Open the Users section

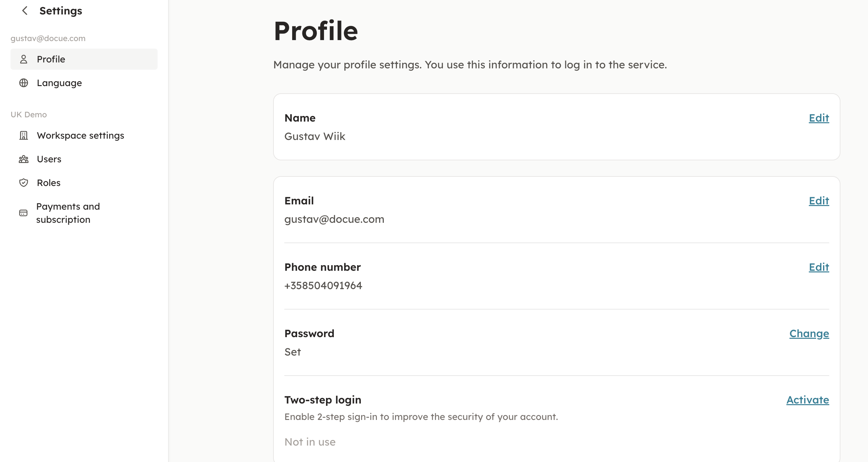[x=49, y=159]
